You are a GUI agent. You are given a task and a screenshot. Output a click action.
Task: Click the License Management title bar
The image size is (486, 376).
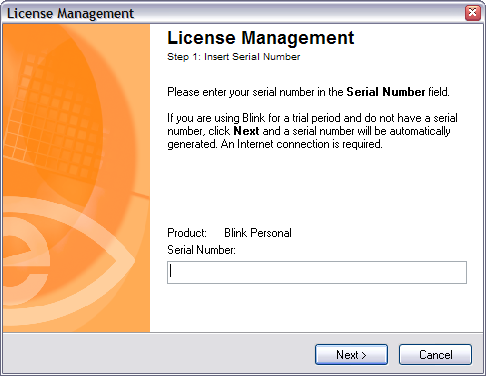(x=233, y=13)
